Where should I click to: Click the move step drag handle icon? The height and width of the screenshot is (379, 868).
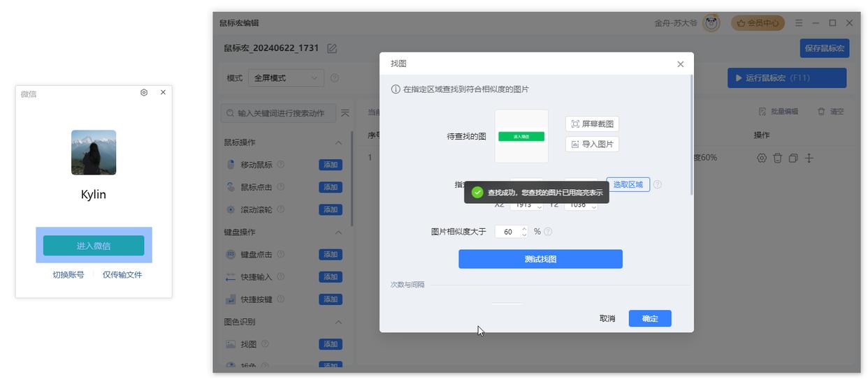point(809,158)
